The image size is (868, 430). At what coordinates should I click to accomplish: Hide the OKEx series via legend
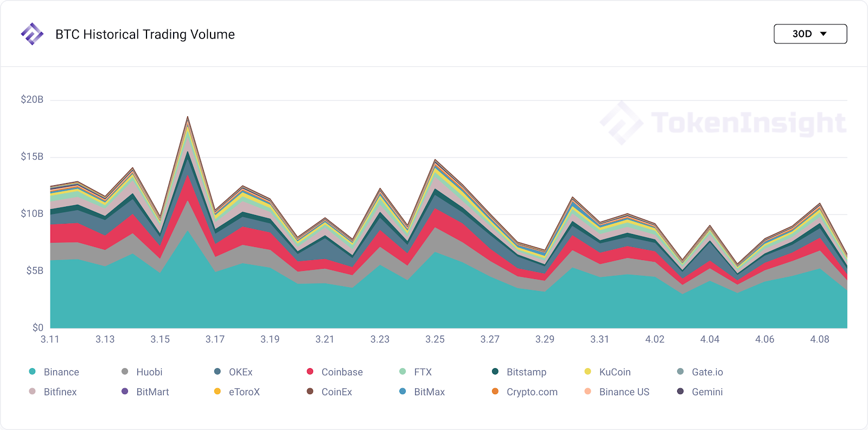[233, 372]
